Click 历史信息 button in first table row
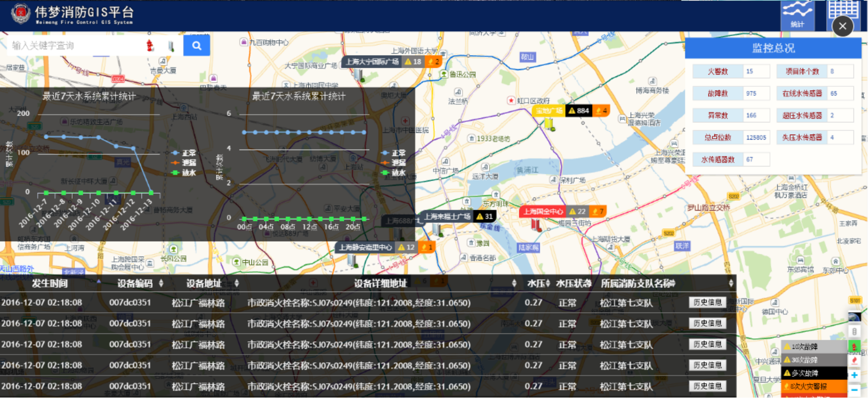The image size is (868, 398). pos(708,302)
